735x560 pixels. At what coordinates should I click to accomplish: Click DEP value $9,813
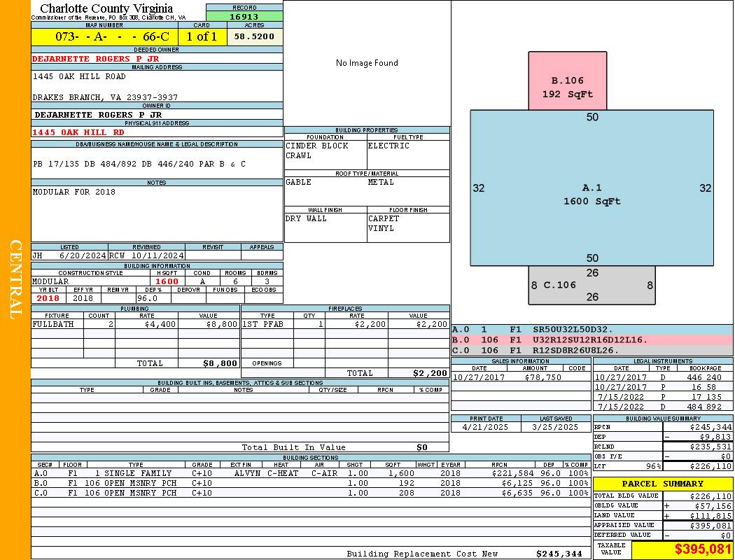click(715, 437)
